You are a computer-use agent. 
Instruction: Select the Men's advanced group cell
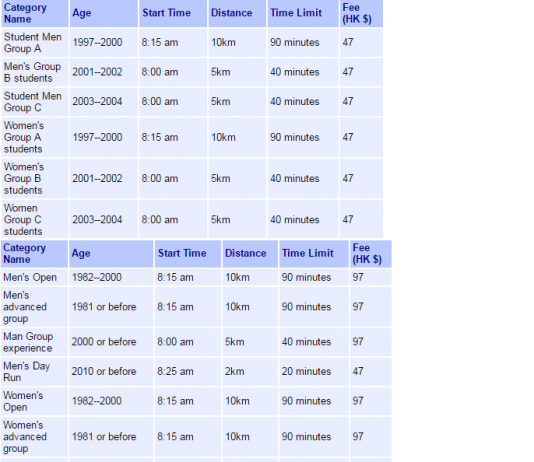(34, 307)
